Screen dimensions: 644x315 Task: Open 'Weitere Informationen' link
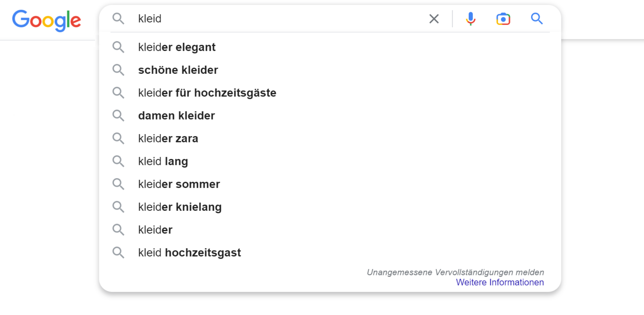click(500, 282)
